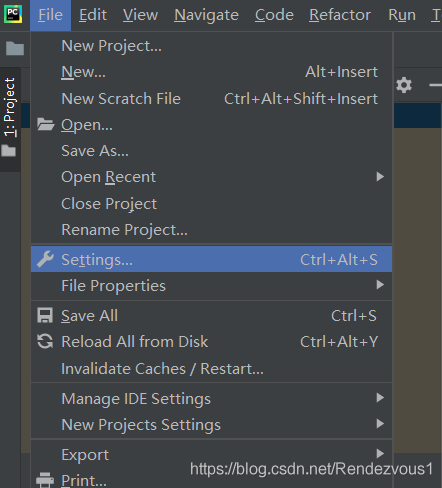The image size is (442, 488).
Task: Expand the File Properties submenu arrow
Action: (380, 285)
